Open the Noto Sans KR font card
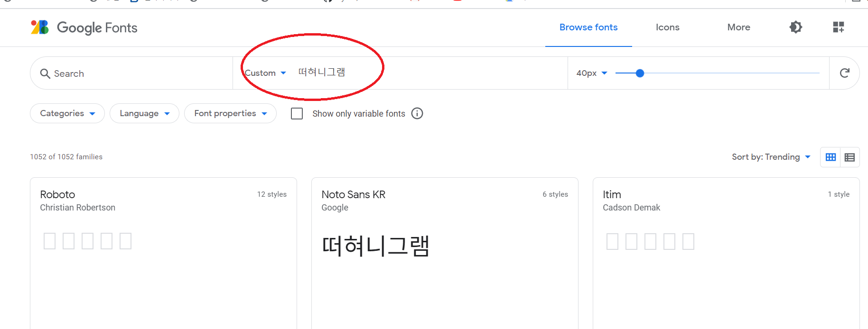This screenshot has height=329, width=868. coord(445,253)
